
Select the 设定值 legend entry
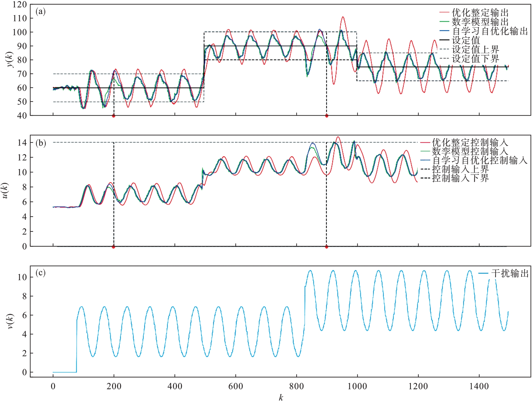pyautogui.click(x=466, y=40)
